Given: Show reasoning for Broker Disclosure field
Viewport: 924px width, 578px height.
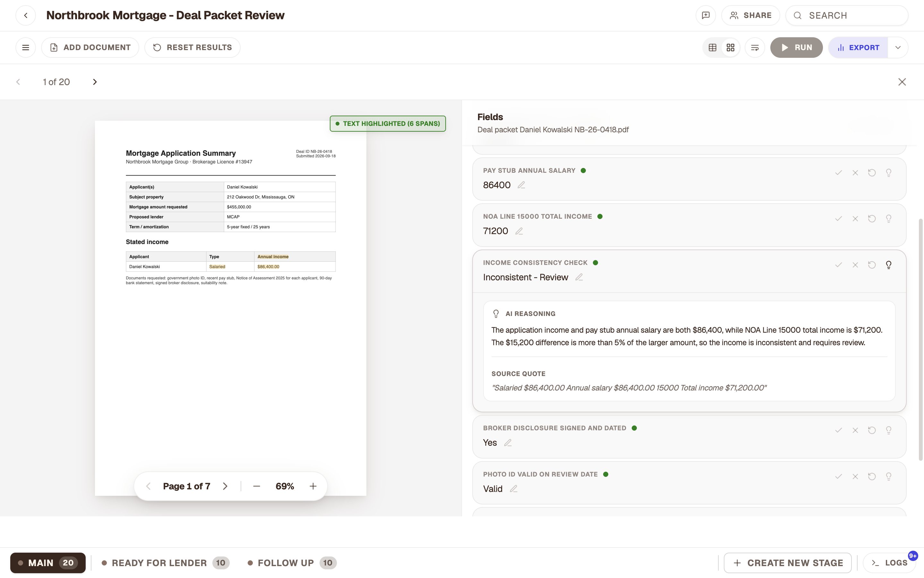Looking at the screenshot, I should pyautogui.click(x=888, y=430).
